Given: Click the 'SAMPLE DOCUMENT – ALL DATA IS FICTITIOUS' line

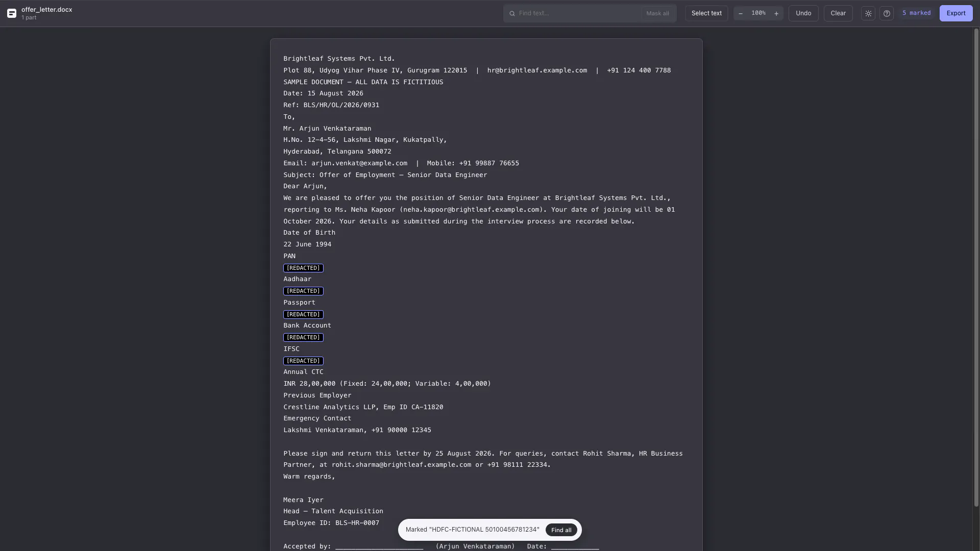Looking at the screenshot, I should click(x=363, y=82).
